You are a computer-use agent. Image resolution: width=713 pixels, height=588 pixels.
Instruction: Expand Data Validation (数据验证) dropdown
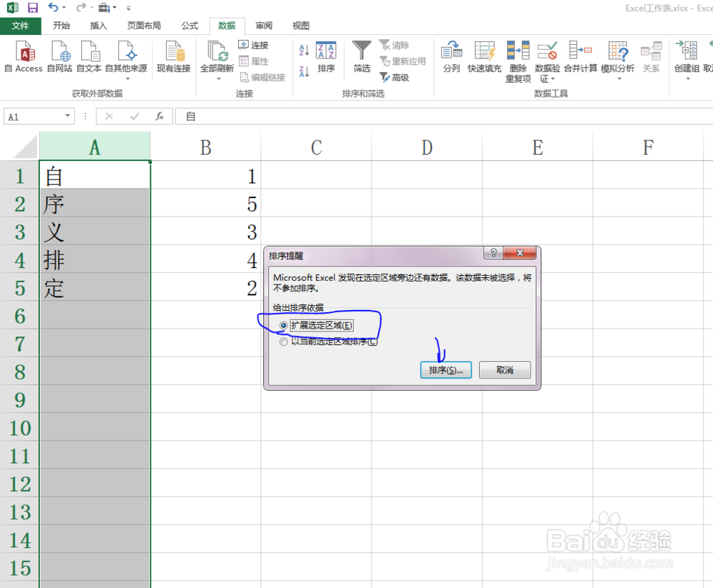click(553, 79)
